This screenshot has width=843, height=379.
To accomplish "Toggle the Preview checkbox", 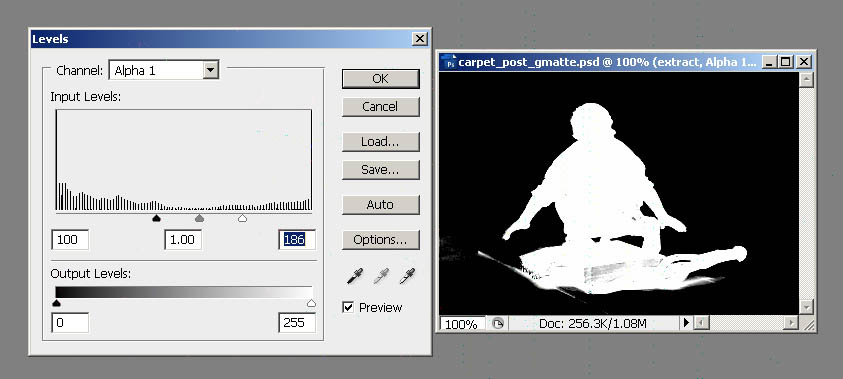I will pos(348,308).
